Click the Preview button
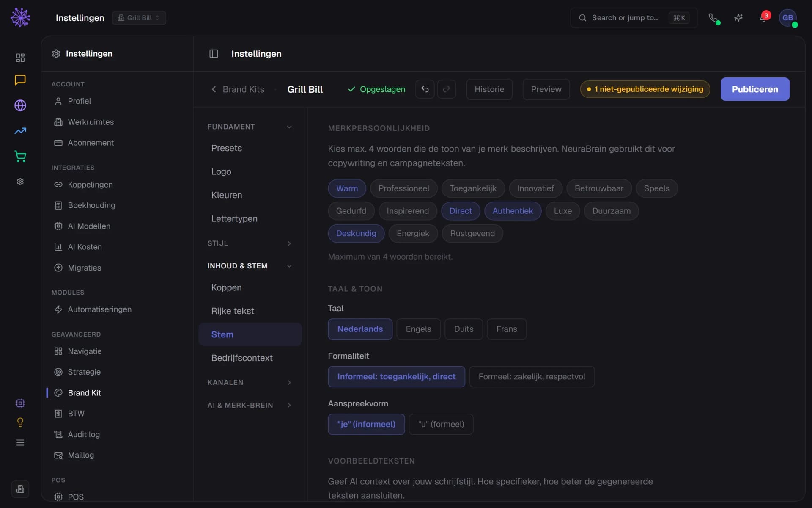This screenshot has height=508, width=812. pos(546,89)
